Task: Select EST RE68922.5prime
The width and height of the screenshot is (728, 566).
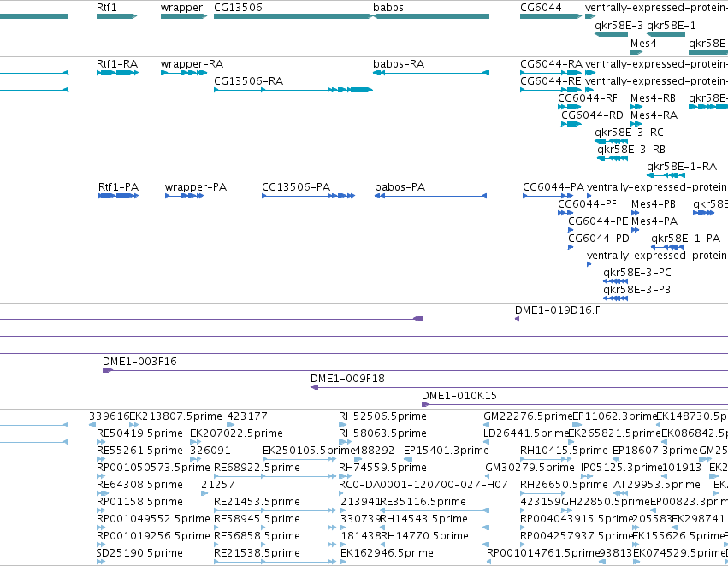Action: [257, 469]
